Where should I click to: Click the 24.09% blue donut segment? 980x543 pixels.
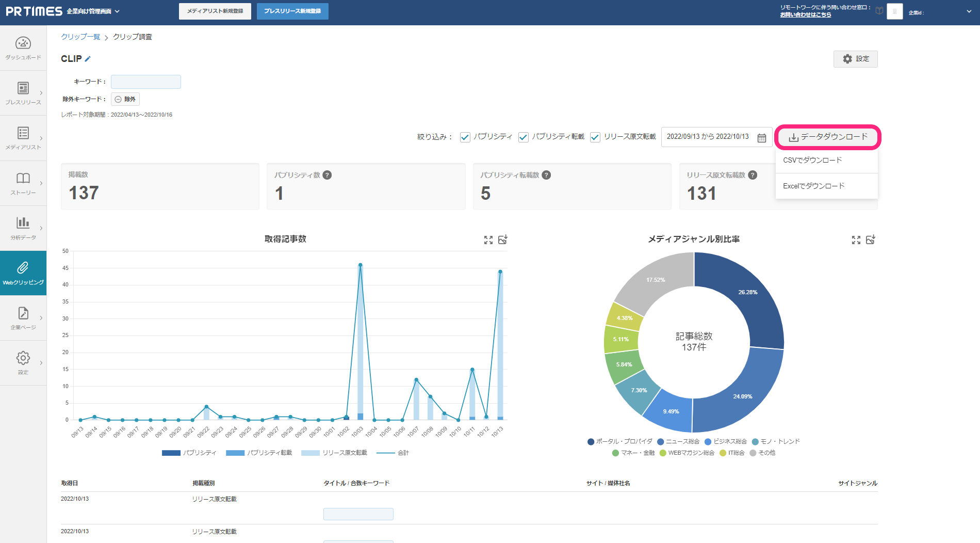tap(743, 395)
